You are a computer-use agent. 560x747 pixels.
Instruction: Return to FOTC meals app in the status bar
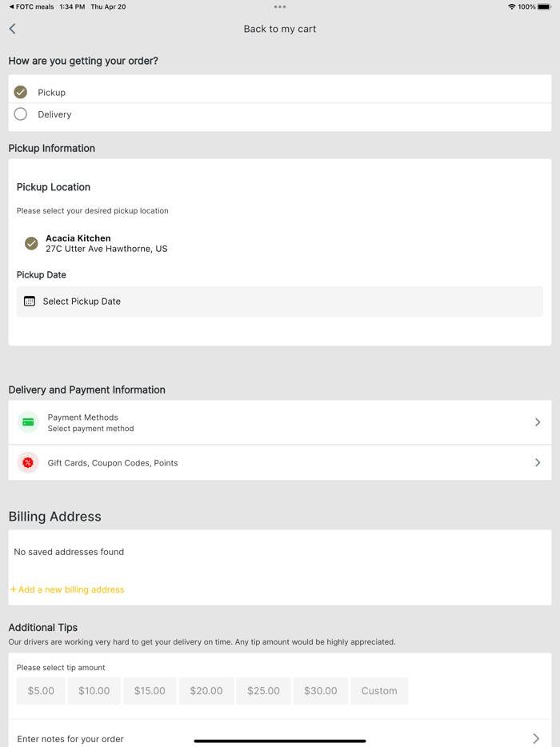pos(31,6)
